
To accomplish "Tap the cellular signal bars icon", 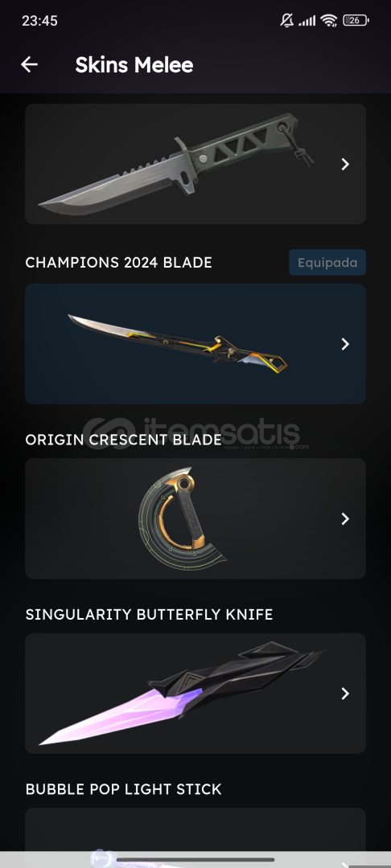I will (x=307, y=21).
